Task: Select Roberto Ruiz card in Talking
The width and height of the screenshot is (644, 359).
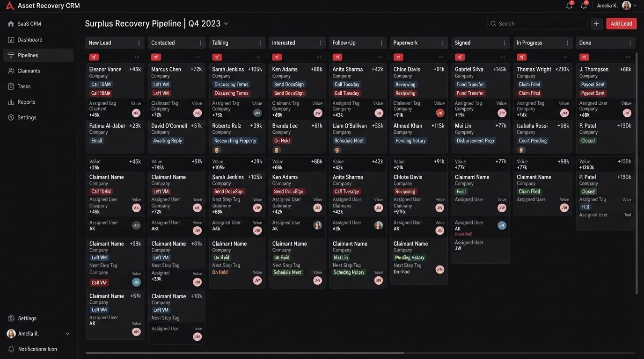Action: 237,137
